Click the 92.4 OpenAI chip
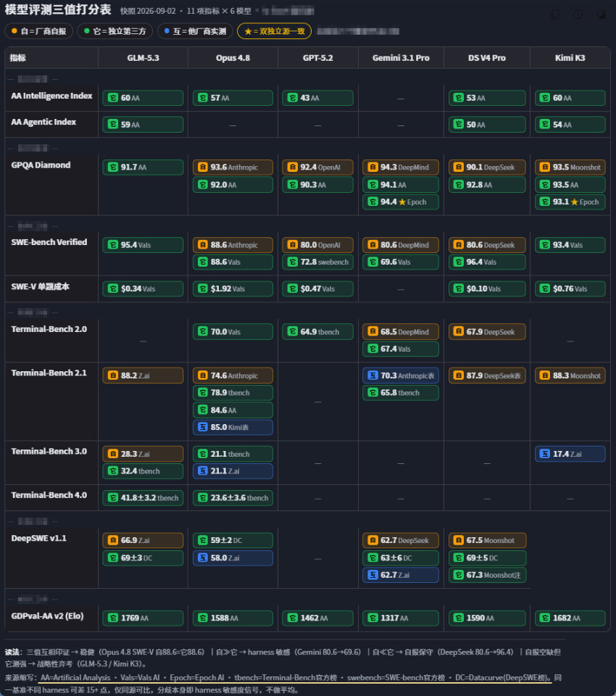Image resolution: width=616 pixels, height=696 pixels. pyautogui.click(x=317, y=167)
